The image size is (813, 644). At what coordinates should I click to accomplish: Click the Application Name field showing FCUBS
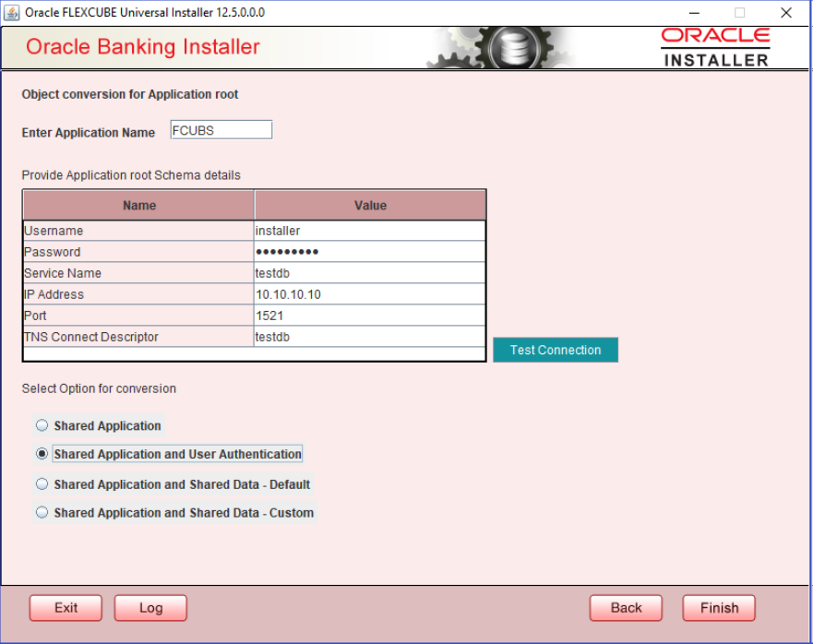[221, 129]
